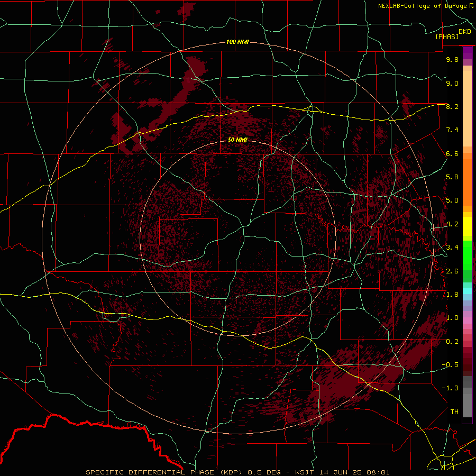Click the bottom caption reading SPECIFIC DIFFERENTIAL PHASE (KDP) 0.5 DEG - KSJT 14 JUN 25 08:01

tap(237, 472)
